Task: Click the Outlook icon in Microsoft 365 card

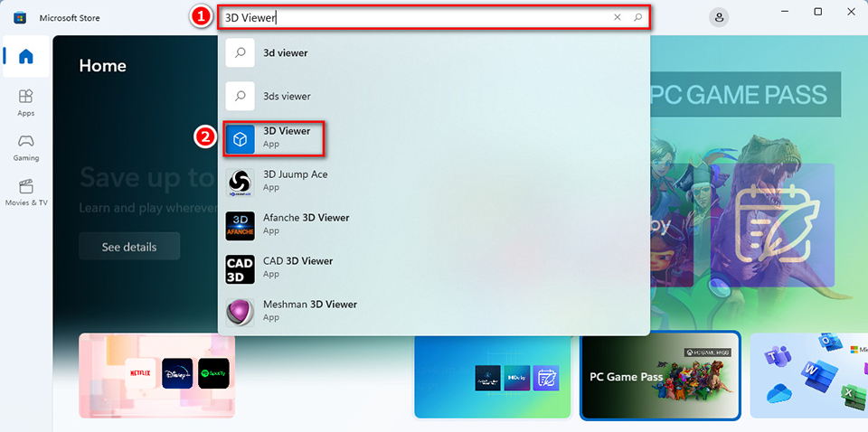Action: click(x=831, y=342)
